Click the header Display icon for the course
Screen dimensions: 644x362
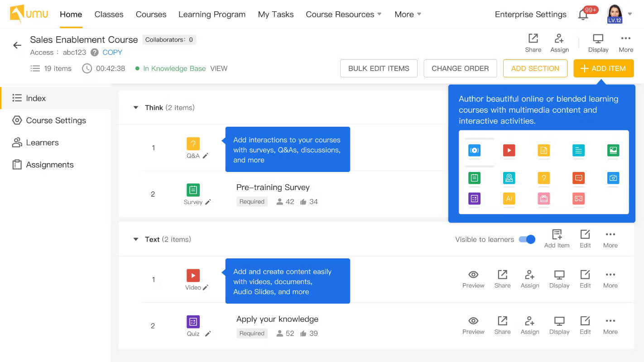point(598,43)
